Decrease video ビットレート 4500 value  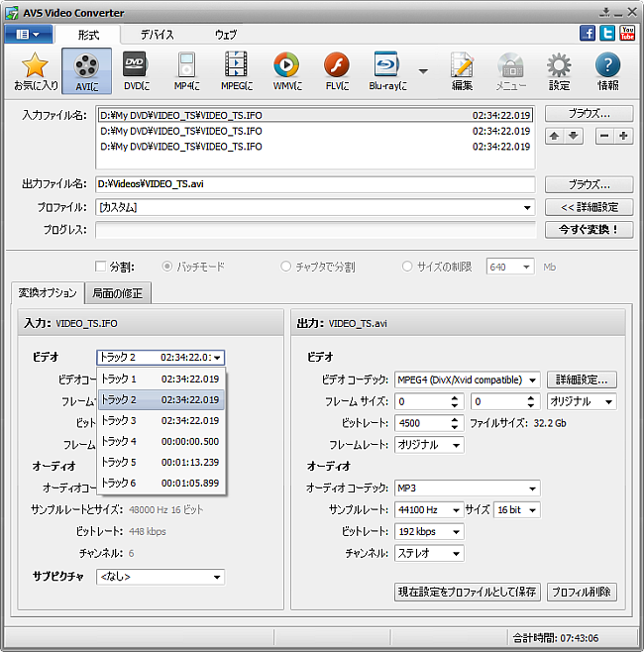pos(455,427)
